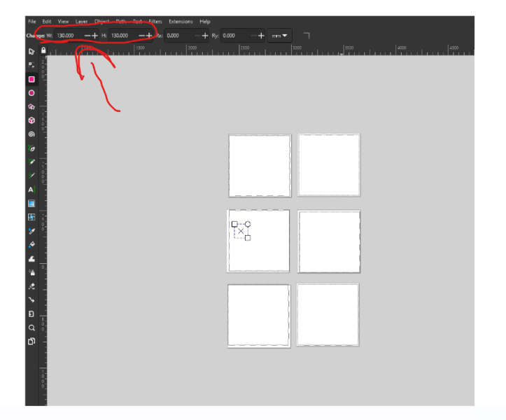Click the Rx radius input field

[178, 36]
